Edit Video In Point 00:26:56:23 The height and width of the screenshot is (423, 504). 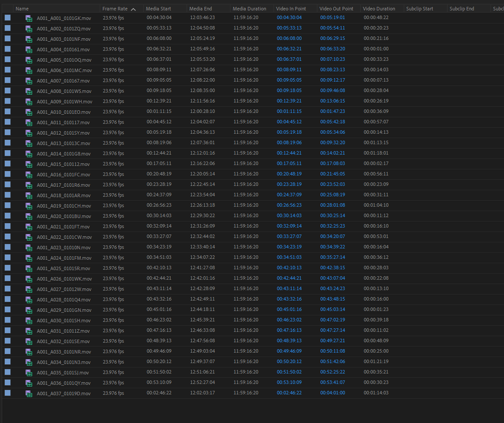pos(289,205)
